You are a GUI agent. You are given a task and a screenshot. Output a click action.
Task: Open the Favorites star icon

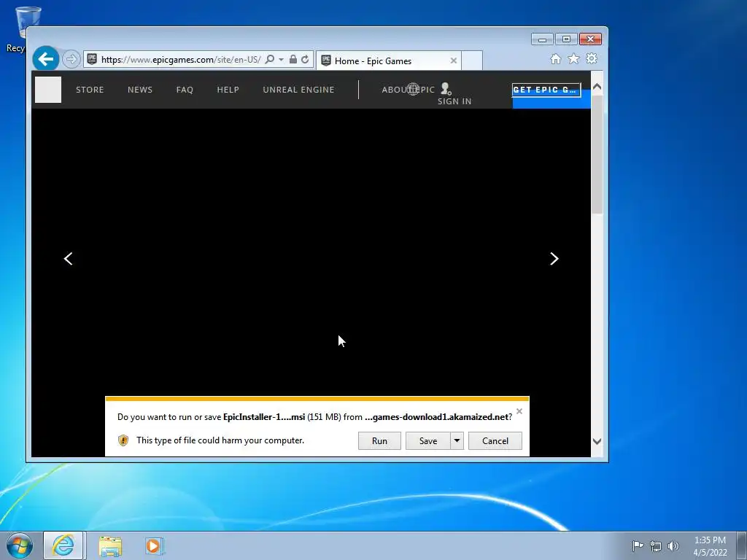573,58
